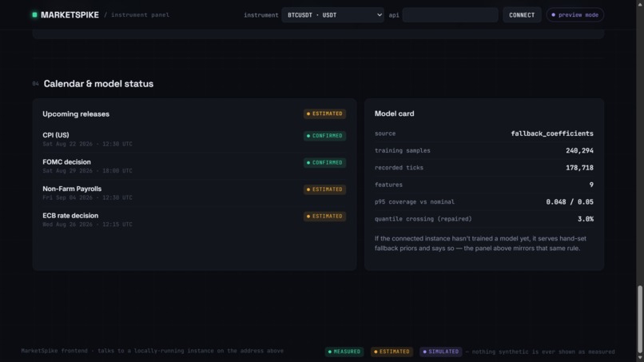Click the CONFIRMED badge for FOMC decision
Screen dimensions: 644x362
pos(324,163)
